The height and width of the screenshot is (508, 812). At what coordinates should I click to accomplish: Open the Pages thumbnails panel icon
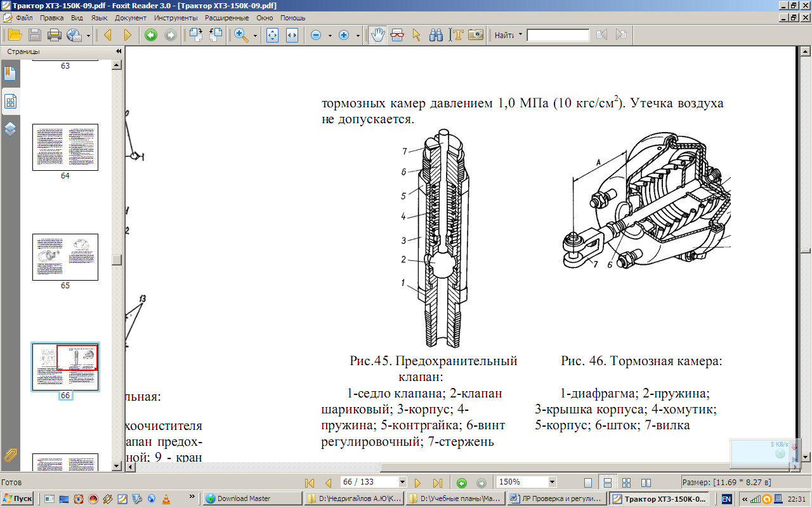[10, 102]
